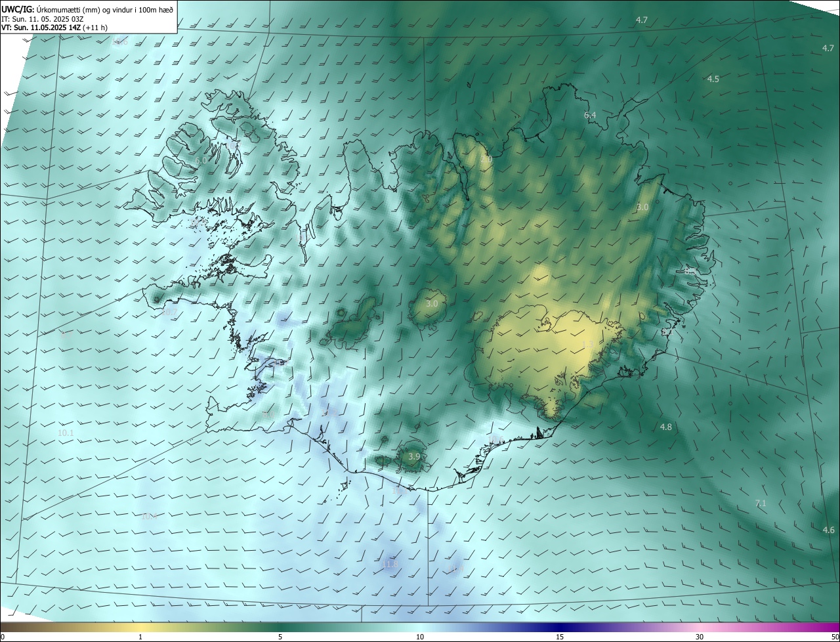Click the 10.1 value off the west coast
The width and height of the screenshot is (840, 642).
[x=66, y=433]
